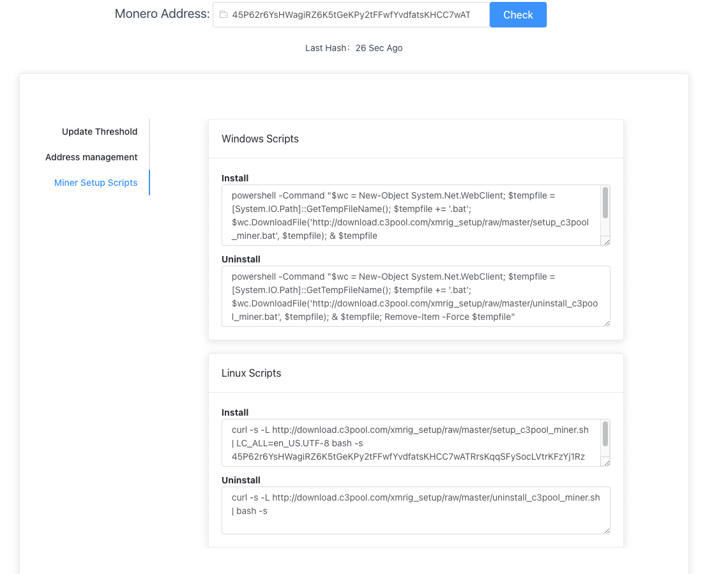The image size is (728, 574).
Task: Click scrollbar of Windows Install script box
Action: (605, 202)
